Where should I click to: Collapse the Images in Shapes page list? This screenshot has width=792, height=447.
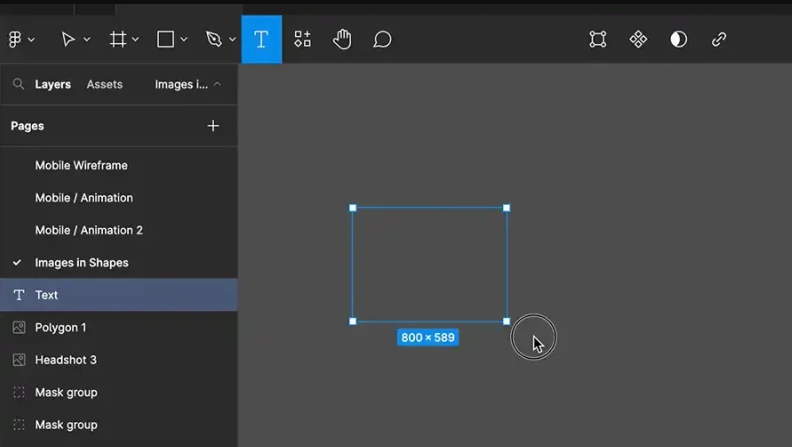(x=217, y=84)
